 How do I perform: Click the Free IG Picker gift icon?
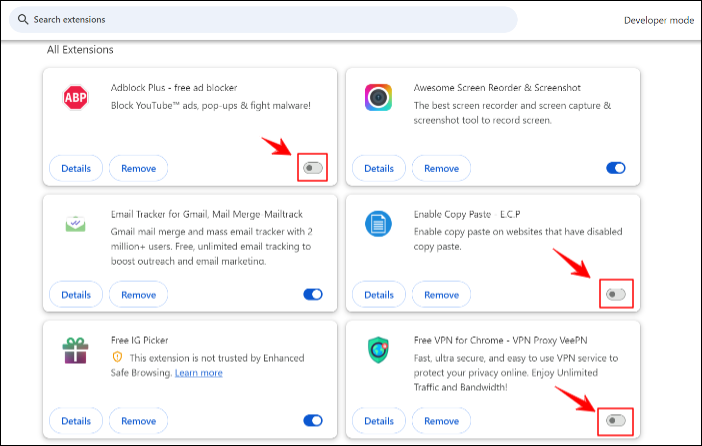[74, 350]
